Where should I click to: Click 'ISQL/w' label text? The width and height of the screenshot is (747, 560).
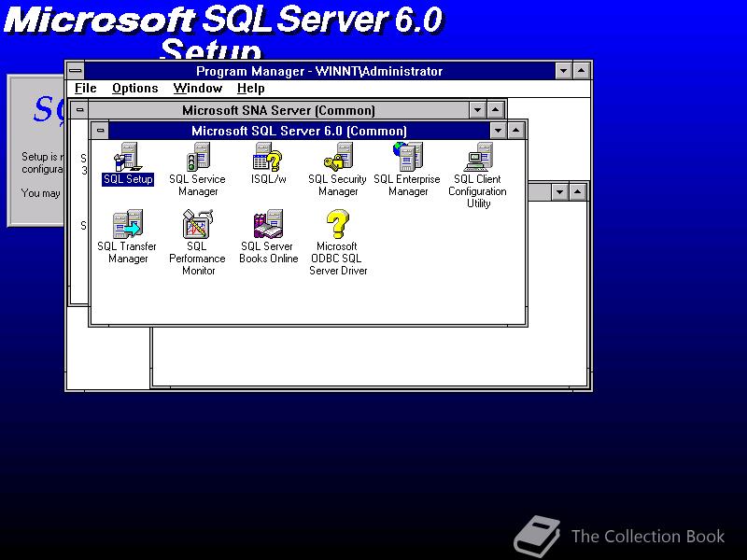268,179
